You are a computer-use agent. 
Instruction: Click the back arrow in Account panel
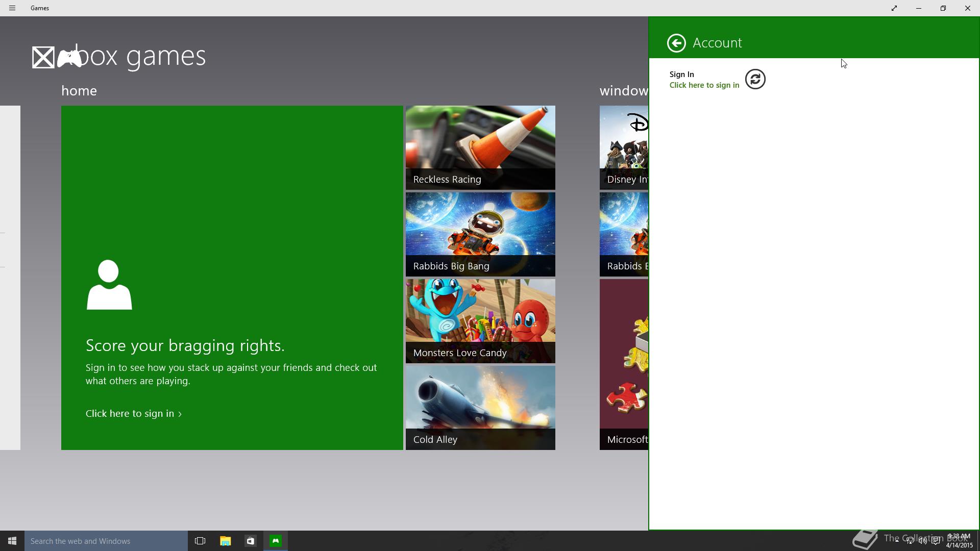(676, 43)
